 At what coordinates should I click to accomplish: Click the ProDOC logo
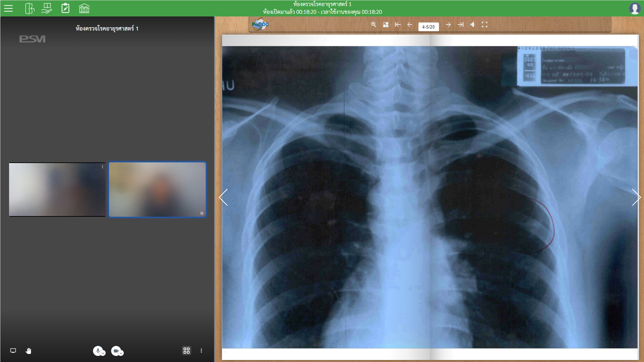260,24
